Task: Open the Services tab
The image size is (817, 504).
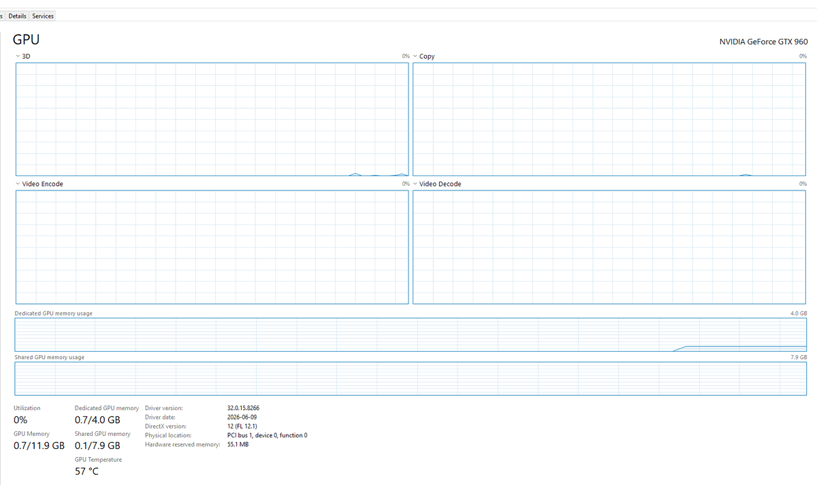Action: [x=43, y=16]
